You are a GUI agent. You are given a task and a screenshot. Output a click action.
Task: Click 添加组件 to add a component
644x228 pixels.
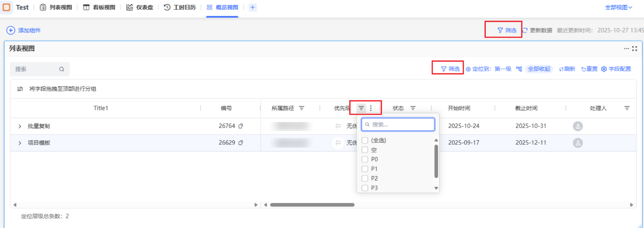tap(24, 30)
